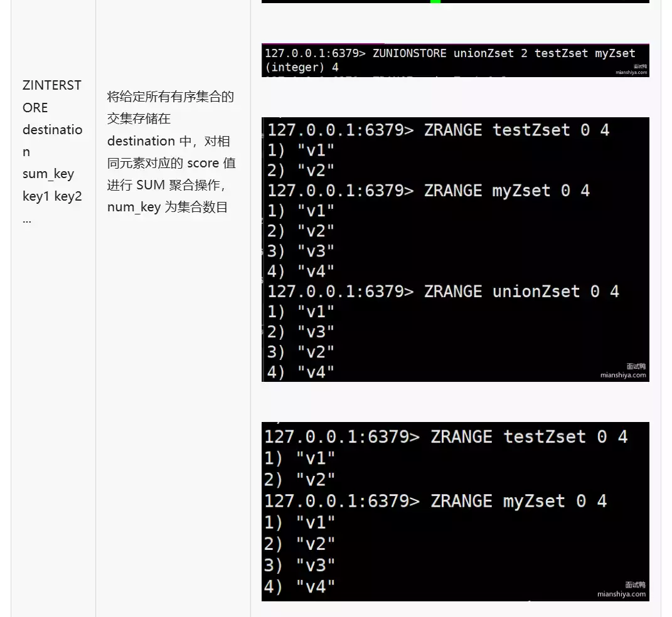Open the last terminal screenshot showing testZset and myZset
Screen dimensions: 672x617
point(455,511)
